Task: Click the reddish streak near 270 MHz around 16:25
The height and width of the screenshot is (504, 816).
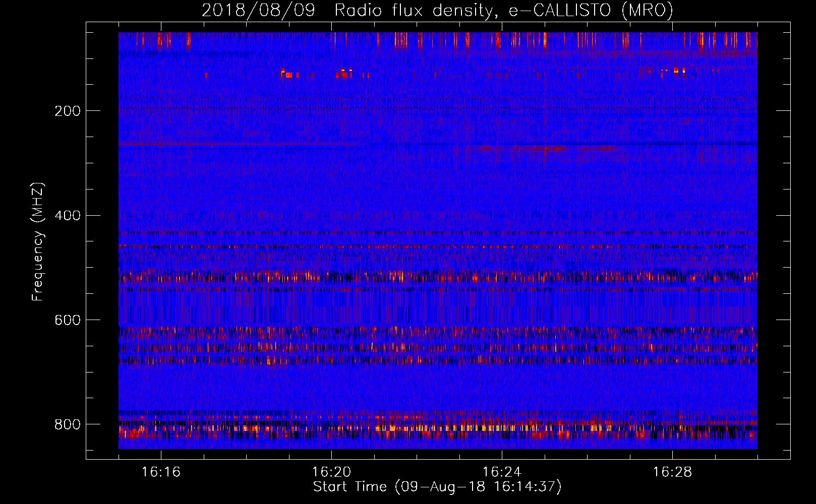Action: click(545, 149)
